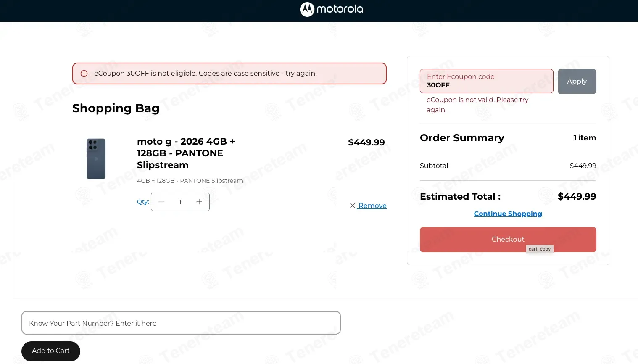Click the cart_copy tooltip label
The width and height of the screenshot is (638, 364).
click(x=540, y=249)
